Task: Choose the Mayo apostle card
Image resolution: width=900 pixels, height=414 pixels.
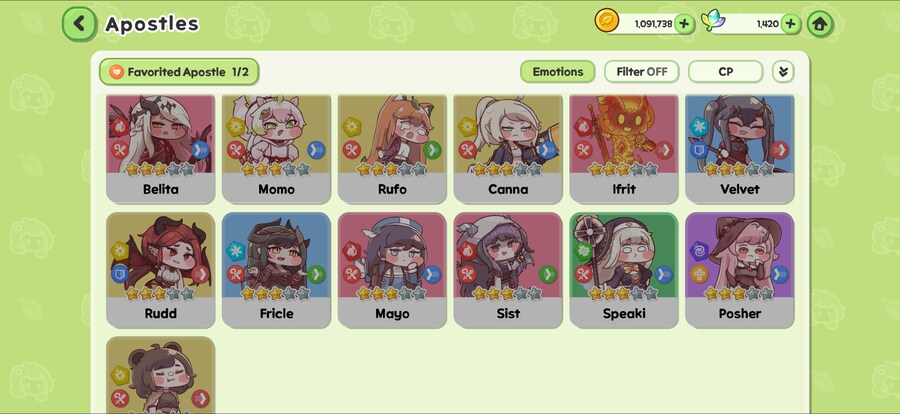Action: (392, 270)
